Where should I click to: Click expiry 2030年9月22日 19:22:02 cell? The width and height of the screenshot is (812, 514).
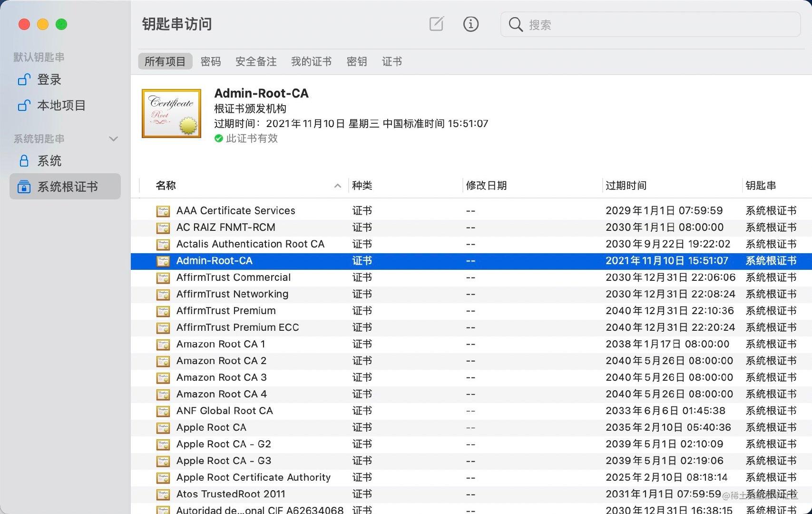668,244
